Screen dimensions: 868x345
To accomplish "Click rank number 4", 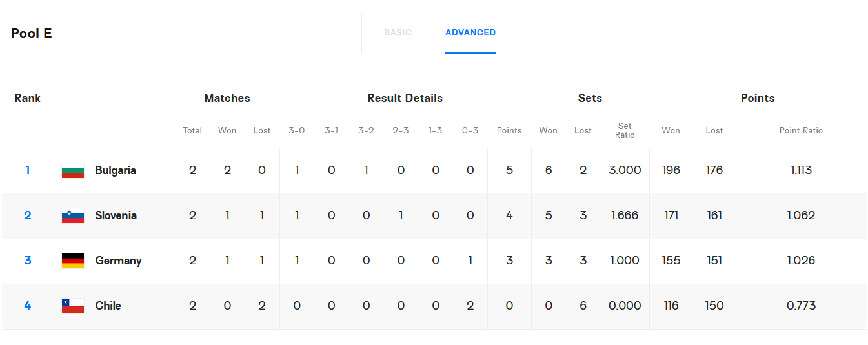I will 28,306.
